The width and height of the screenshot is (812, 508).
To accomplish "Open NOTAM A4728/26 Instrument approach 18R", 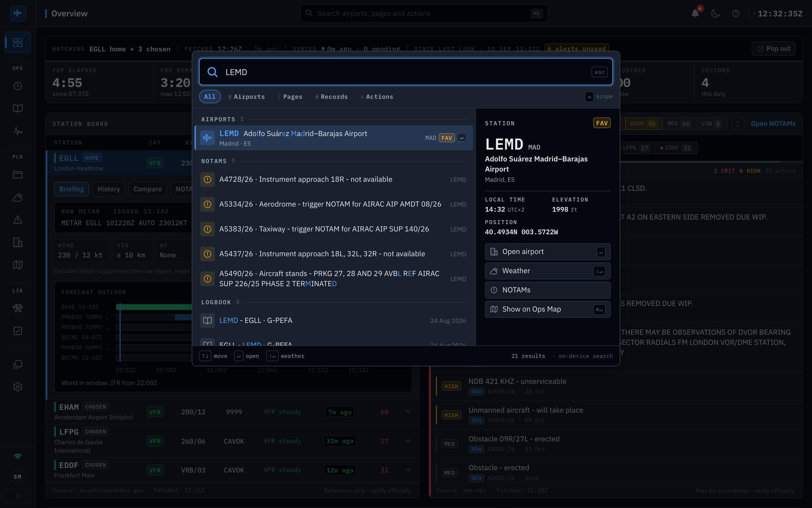I will pyautogui.click(x=334, y=179).
